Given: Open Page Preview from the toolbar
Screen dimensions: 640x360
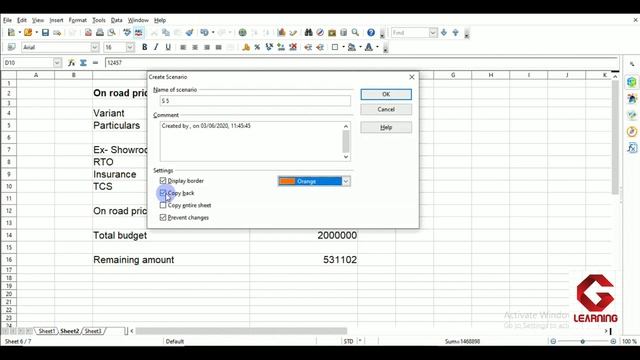Looking at the screenshot, I should pos(111,33).
